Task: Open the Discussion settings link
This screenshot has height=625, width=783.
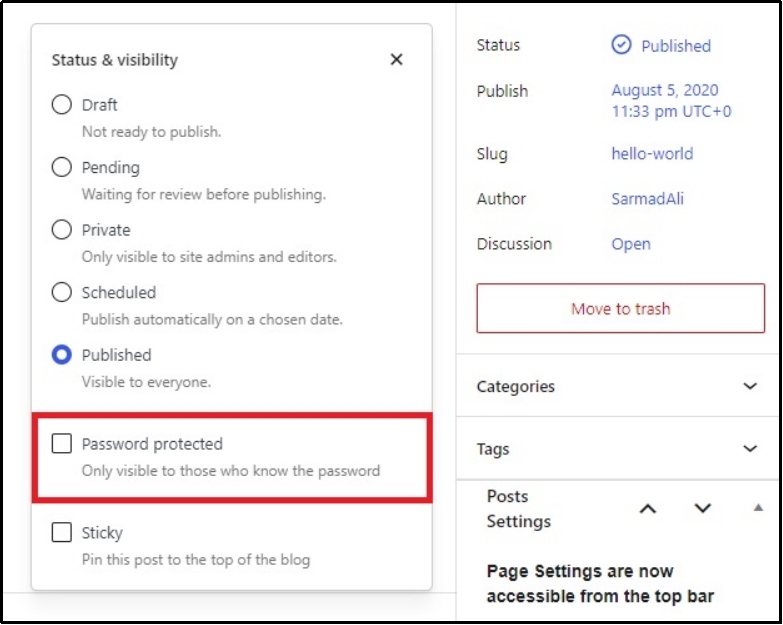Action: [631, 244]
